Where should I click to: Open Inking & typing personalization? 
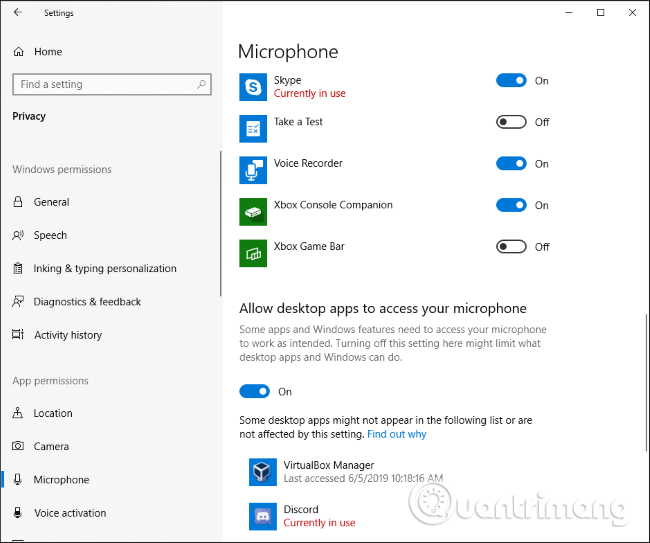click(x=105, y=269)
